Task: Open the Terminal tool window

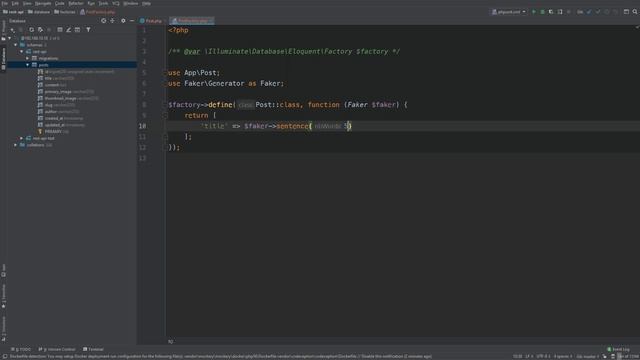Action: click(x=93, y=349)
